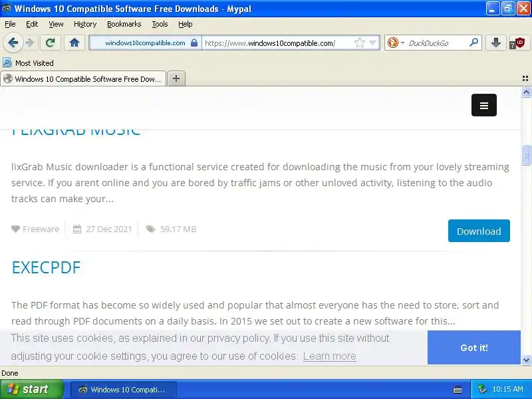532x399 pixels.
Task: Open the File menu
Action: (x=10, y=24)
